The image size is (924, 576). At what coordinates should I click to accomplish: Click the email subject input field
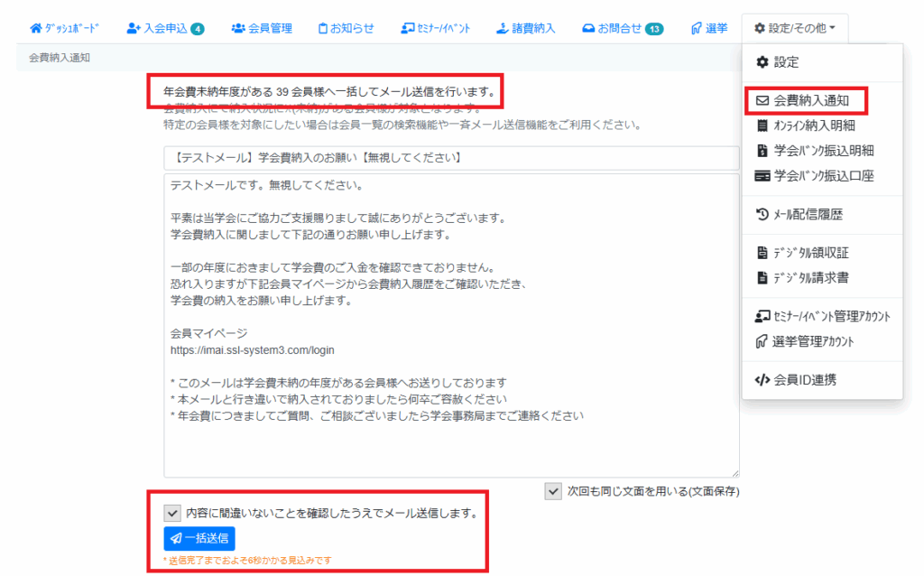tap(451, 158)
